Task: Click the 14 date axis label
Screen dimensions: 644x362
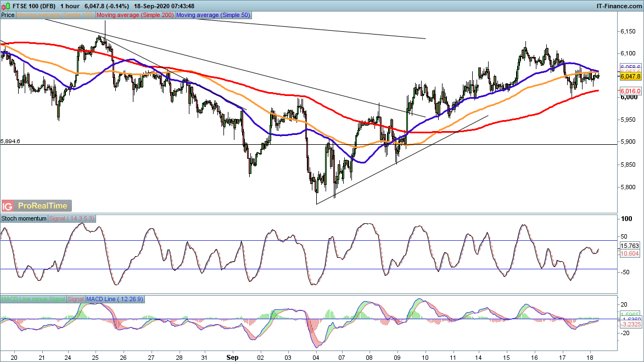Action: (479, 358)
